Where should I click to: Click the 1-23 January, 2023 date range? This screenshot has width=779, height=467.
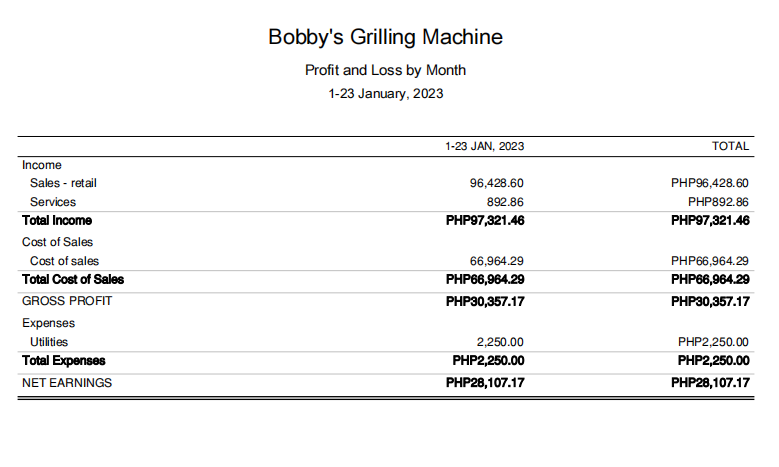click(385, 93)
